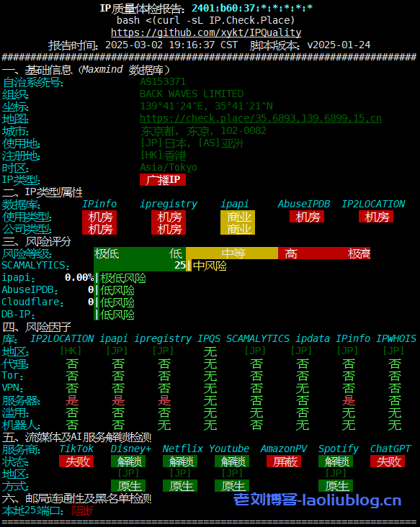Click the Disney+ 解锁 status badge
The height and width of the screenshot is (527, 420).
pos(128,461)
